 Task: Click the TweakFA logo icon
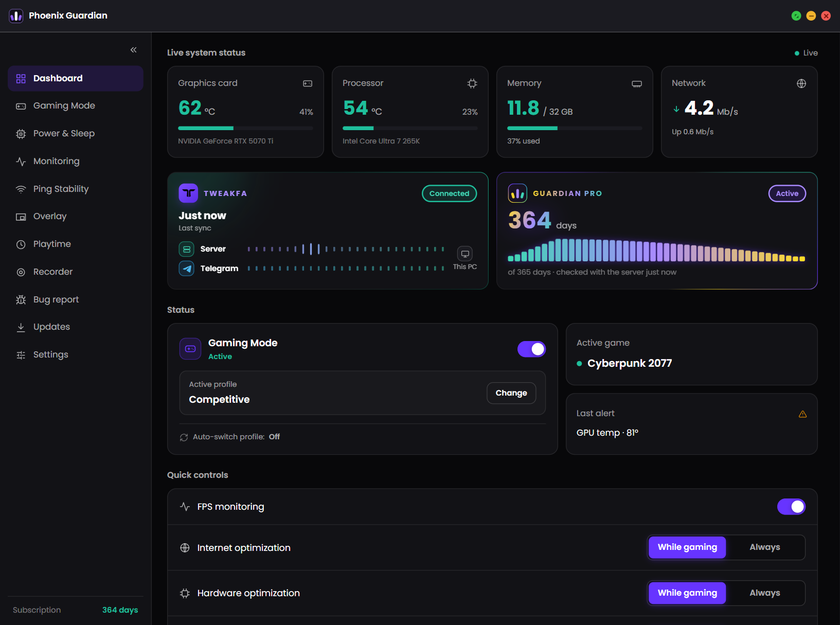(x=188, y=193)
